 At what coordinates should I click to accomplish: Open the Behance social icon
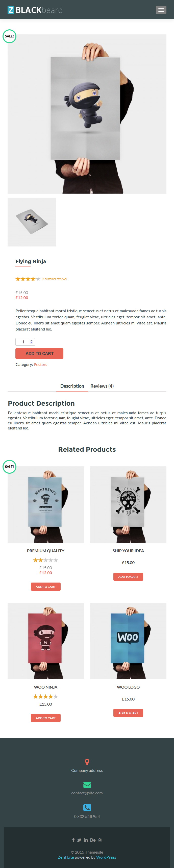tap(93, 840)
